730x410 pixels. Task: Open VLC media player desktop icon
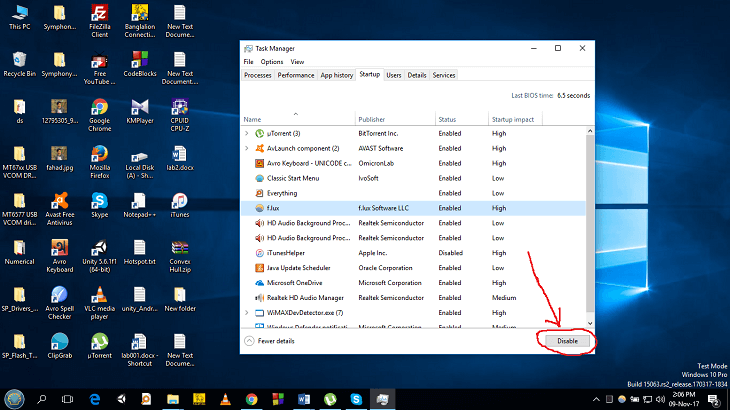pos(99,296)
